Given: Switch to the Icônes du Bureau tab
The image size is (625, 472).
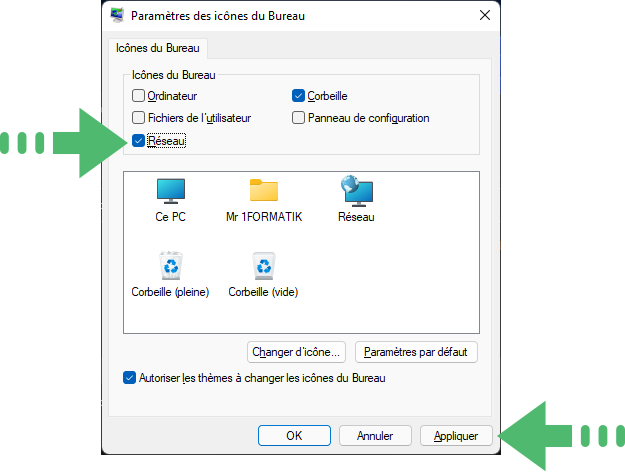Looking at the screenshot, I should tap(158, 48).
